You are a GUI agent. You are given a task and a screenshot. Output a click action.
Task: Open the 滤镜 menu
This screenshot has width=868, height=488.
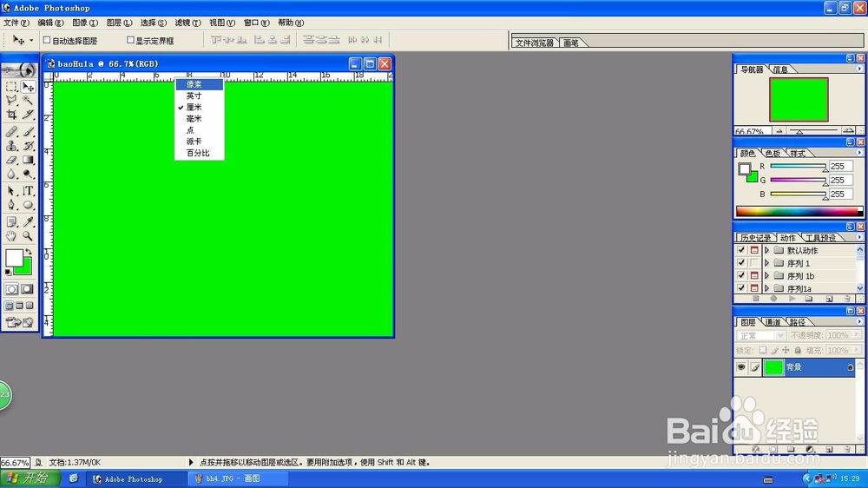pos(187,23)
